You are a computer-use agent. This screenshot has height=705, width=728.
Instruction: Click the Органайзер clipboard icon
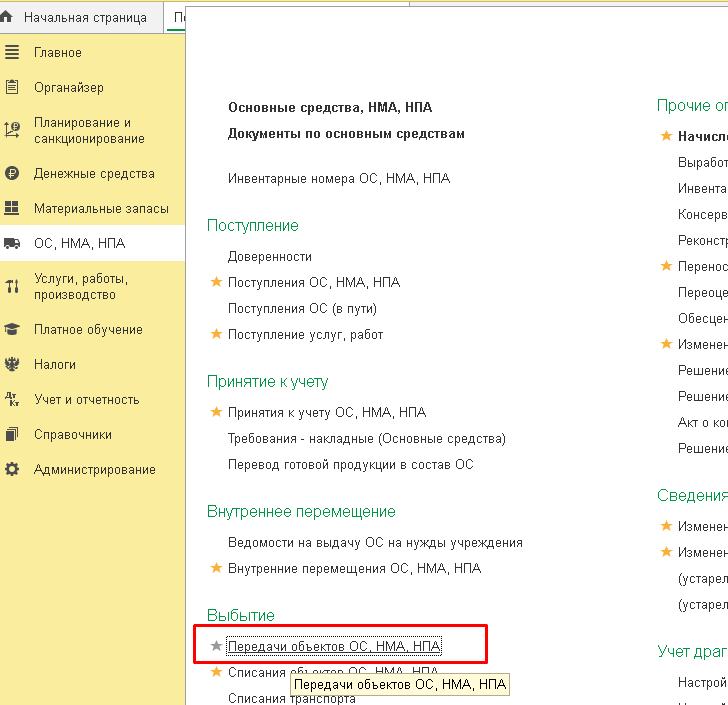coord(12,87)
